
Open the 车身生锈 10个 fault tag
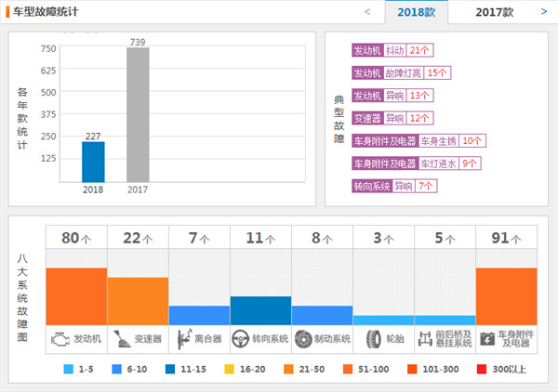point(418,141)
